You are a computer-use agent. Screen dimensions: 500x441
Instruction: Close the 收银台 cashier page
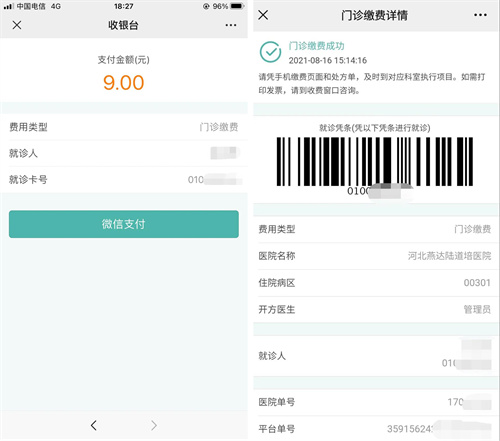[x=17, y=25]
